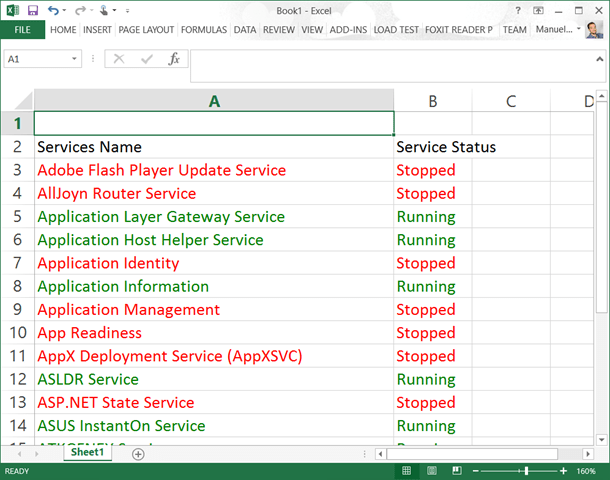Open the FORMULAS tab
This screenshot has width=610, height=480.
click(204, 30)
